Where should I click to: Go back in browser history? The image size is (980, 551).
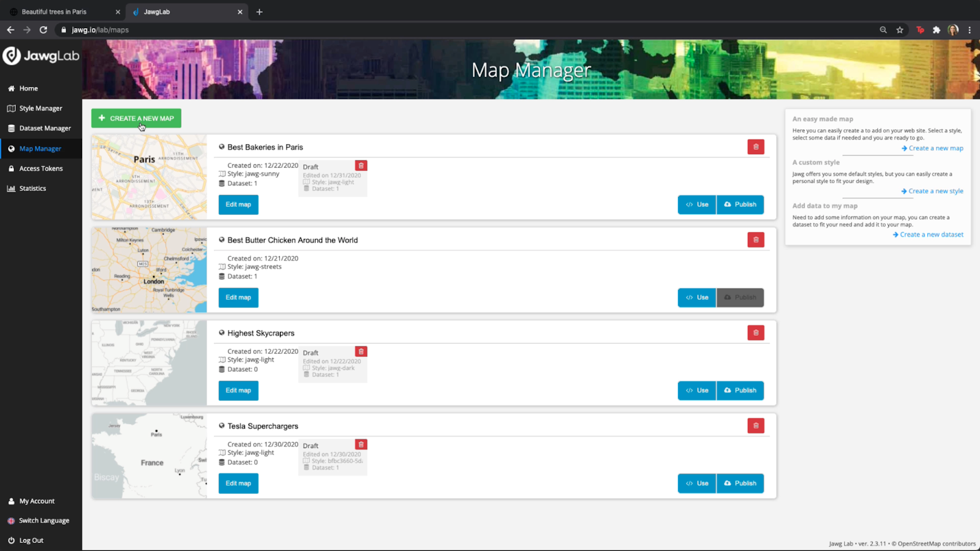(10, 29)
